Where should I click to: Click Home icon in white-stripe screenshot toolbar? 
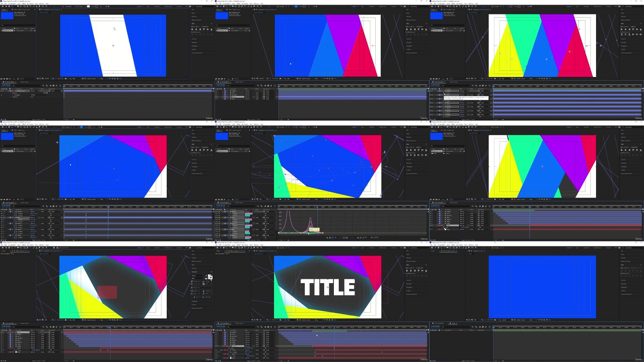tap(3, 6)
